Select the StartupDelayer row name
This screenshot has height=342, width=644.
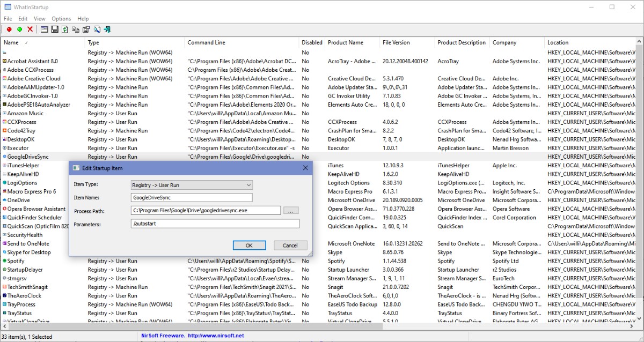25,270
